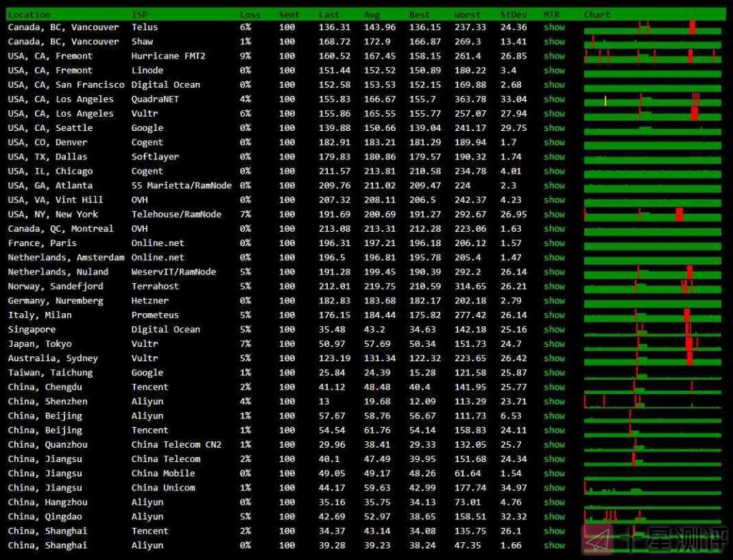This screenshot has width=733, height=560.
Task: Click the Avg column header
Action: coord(372,14)
